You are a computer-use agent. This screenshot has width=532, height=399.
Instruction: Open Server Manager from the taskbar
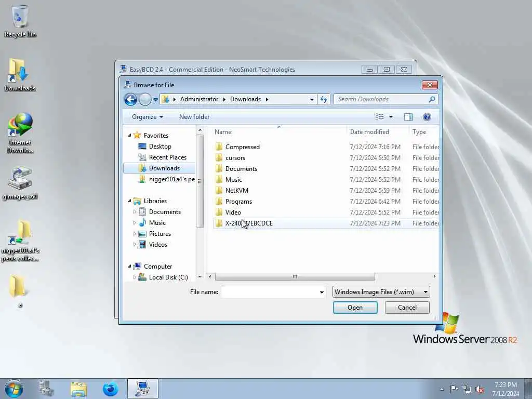coord(46,389)
